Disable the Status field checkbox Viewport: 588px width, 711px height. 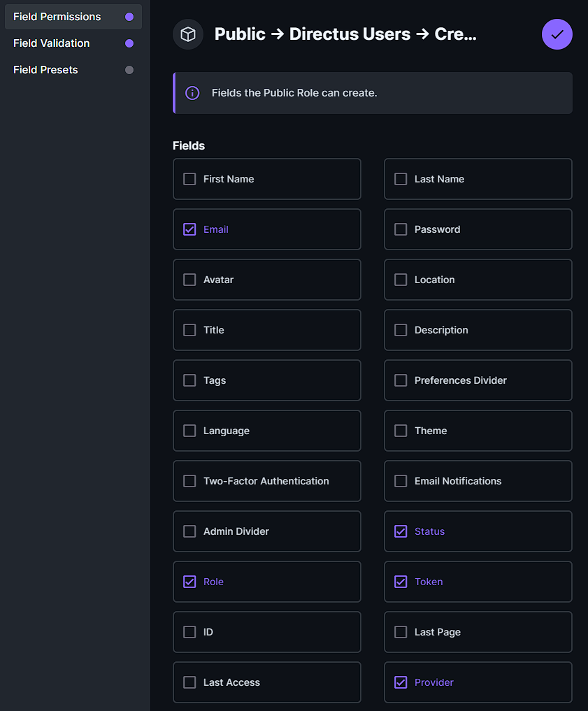pyautogui.click(x=401, y=531)
